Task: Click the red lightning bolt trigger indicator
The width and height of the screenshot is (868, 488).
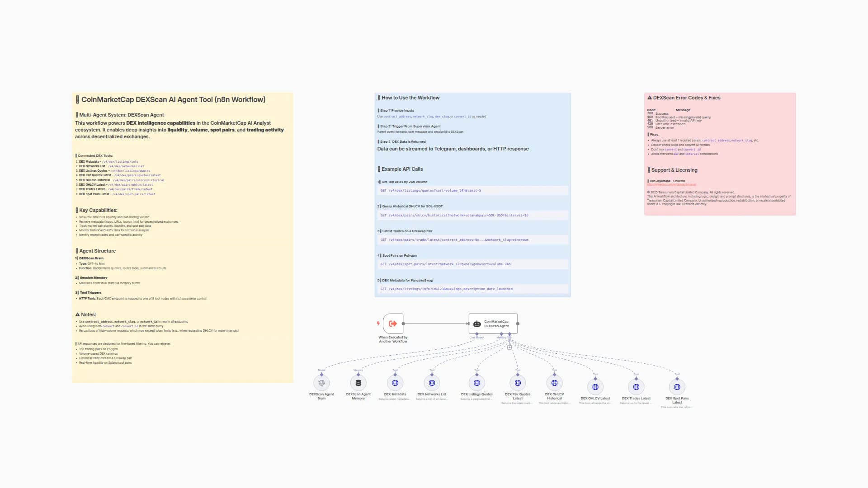Action: coord(378,324)
